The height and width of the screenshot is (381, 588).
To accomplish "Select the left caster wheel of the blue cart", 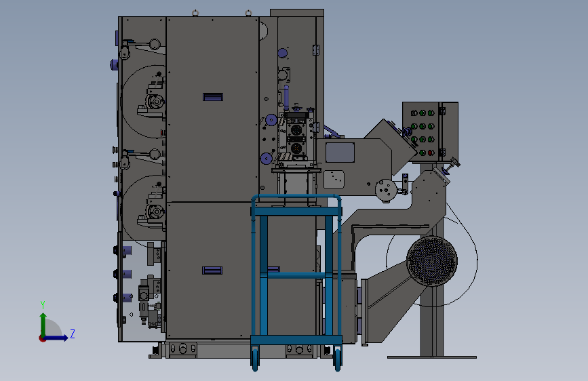I will coord(256,359).
